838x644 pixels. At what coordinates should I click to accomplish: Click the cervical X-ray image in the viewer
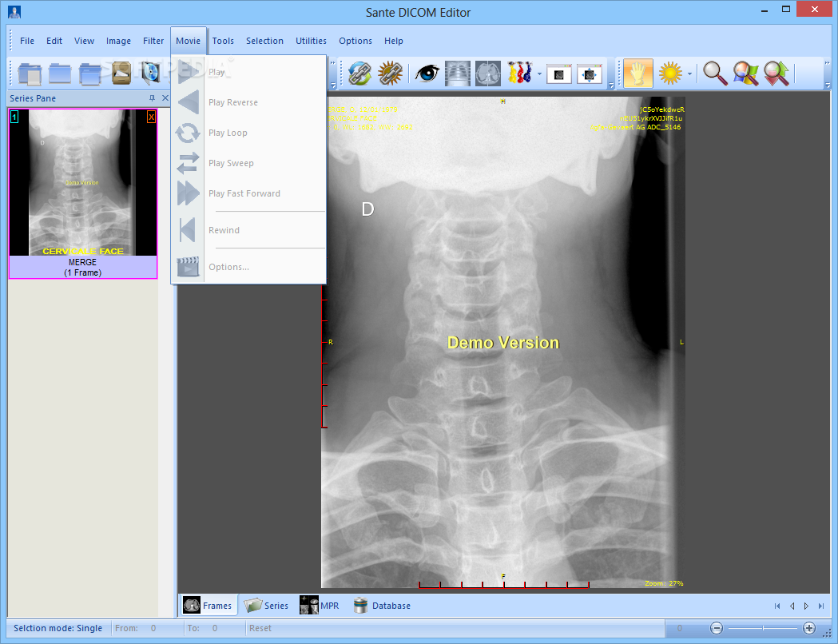tap(503, 342)
